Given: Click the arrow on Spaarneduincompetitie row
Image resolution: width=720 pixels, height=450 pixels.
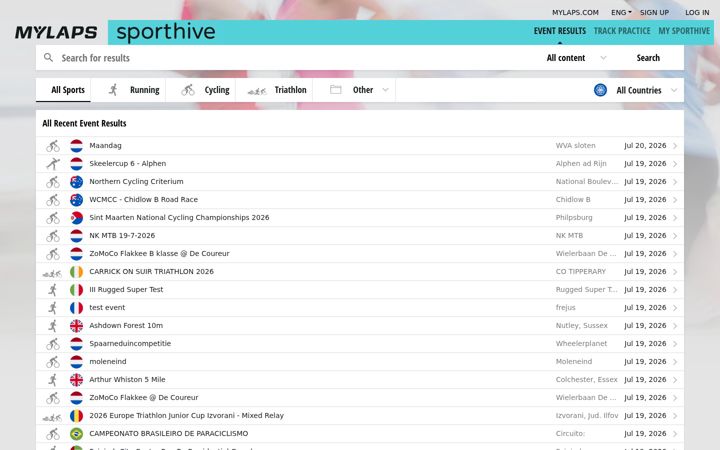Looking at the screenshot, I should pos(675,344).
